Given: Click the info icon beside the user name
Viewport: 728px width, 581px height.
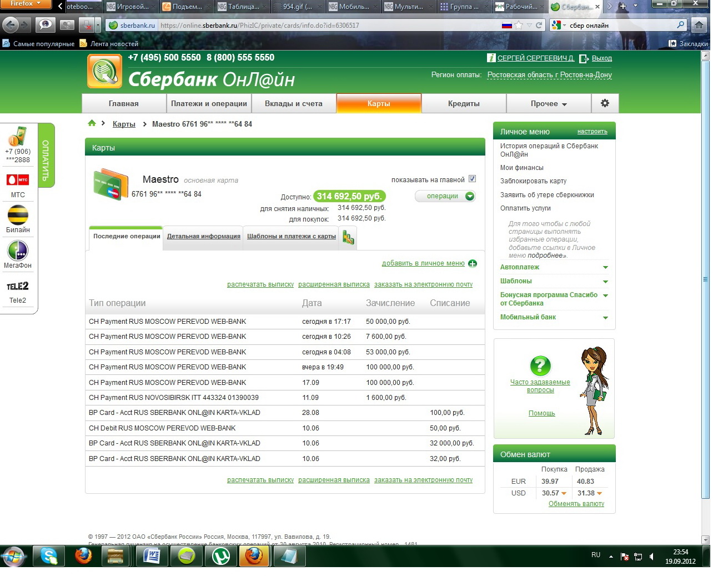Looking at the screenshot, I should (491, 58).
